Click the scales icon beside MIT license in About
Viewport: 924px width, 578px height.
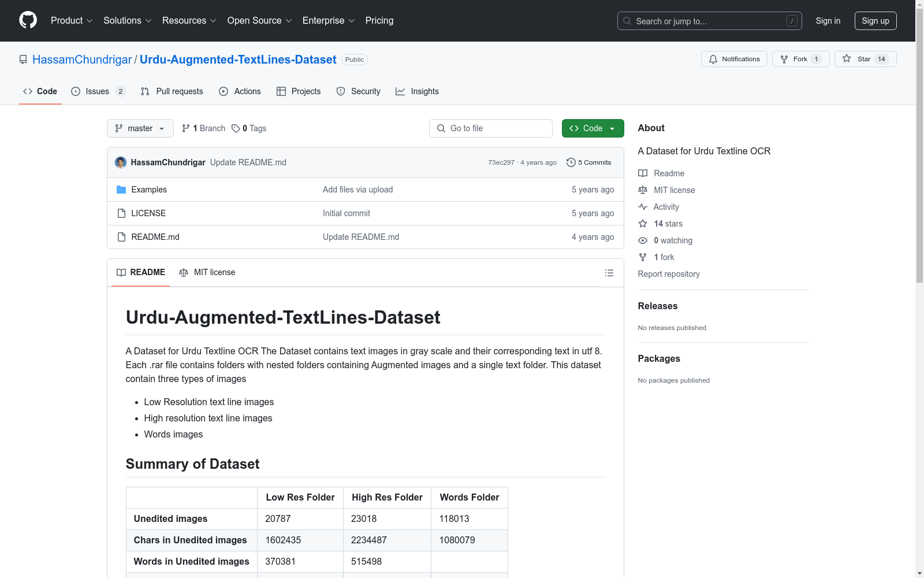tap(643, 190)
